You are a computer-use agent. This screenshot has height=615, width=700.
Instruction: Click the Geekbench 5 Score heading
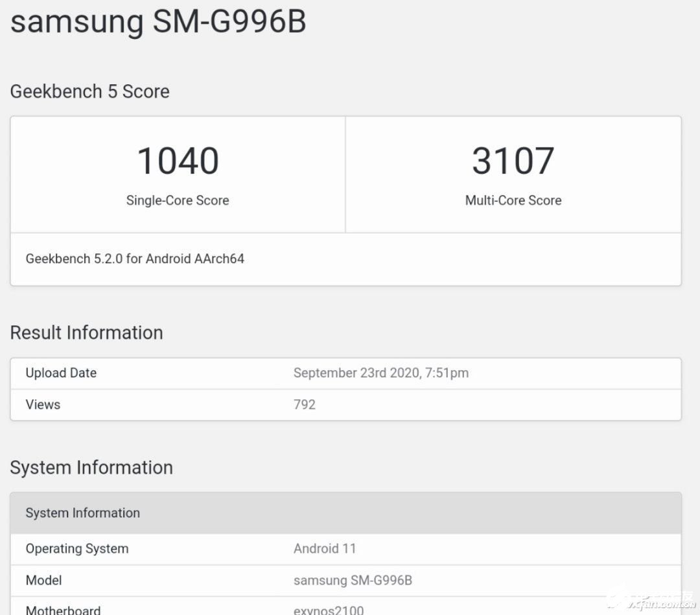[89, 91]
